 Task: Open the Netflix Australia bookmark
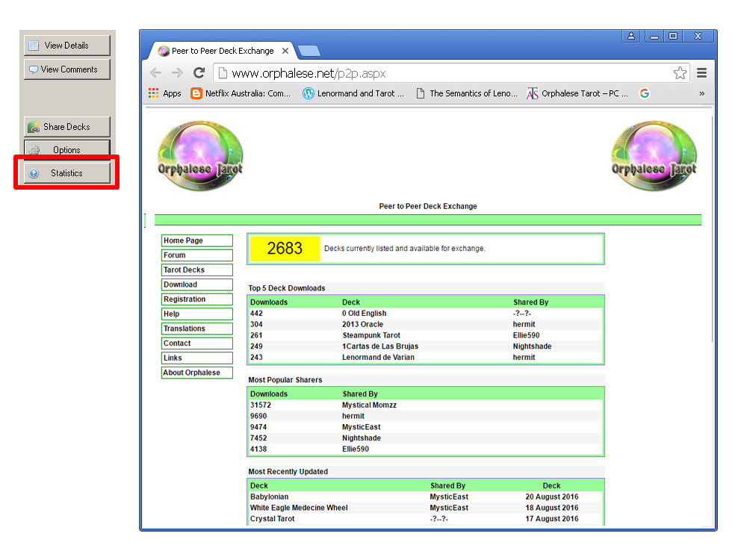[x=241, y=93]
